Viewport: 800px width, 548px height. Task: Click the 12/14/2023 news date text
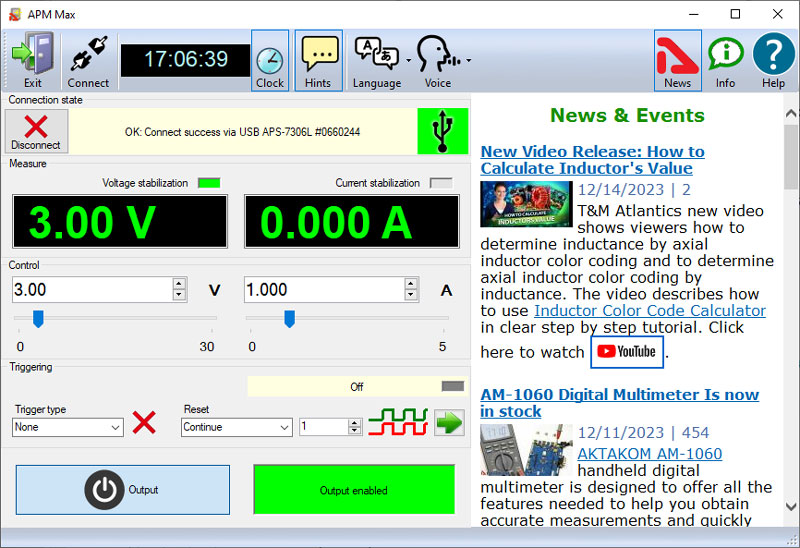pyautogui.click(x=621, y=190)
